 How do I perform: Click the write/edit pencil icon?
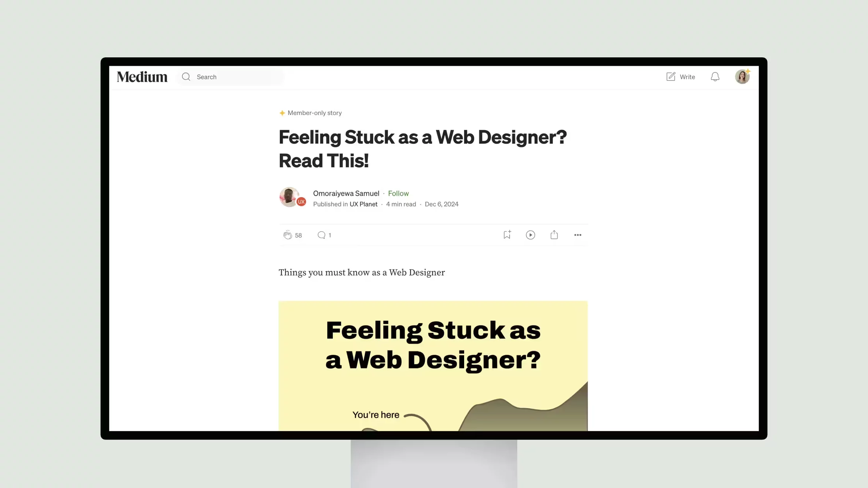[x=670, y=76]
